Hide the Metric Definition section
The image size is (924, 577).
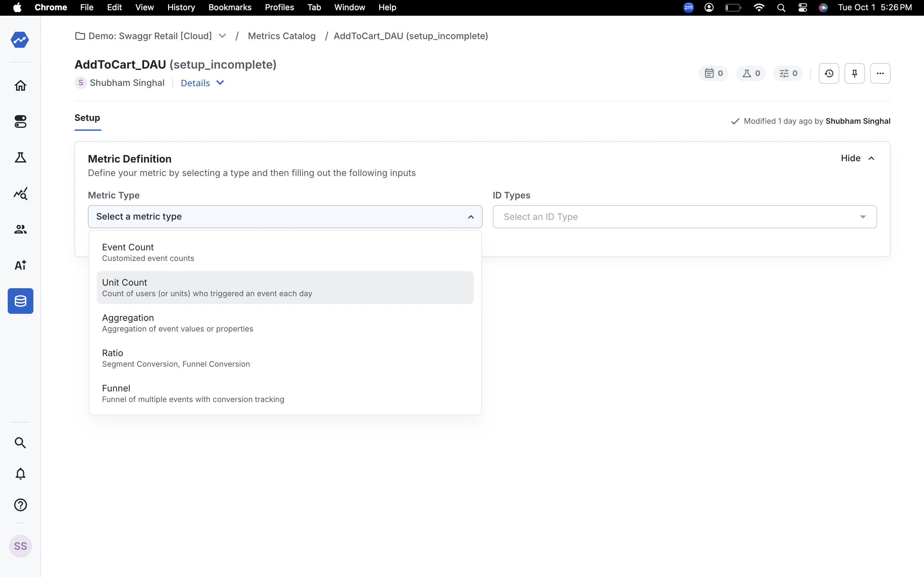coord(858,158)
